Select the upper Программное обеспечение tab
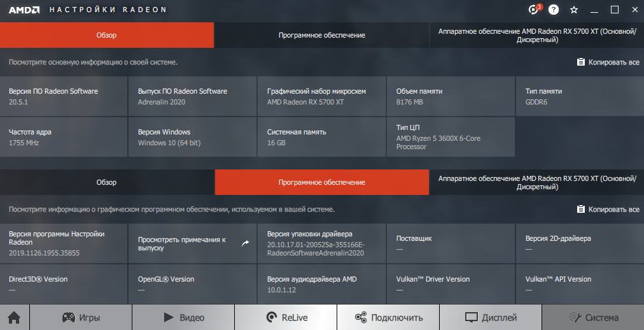 [x=321, y=35]
